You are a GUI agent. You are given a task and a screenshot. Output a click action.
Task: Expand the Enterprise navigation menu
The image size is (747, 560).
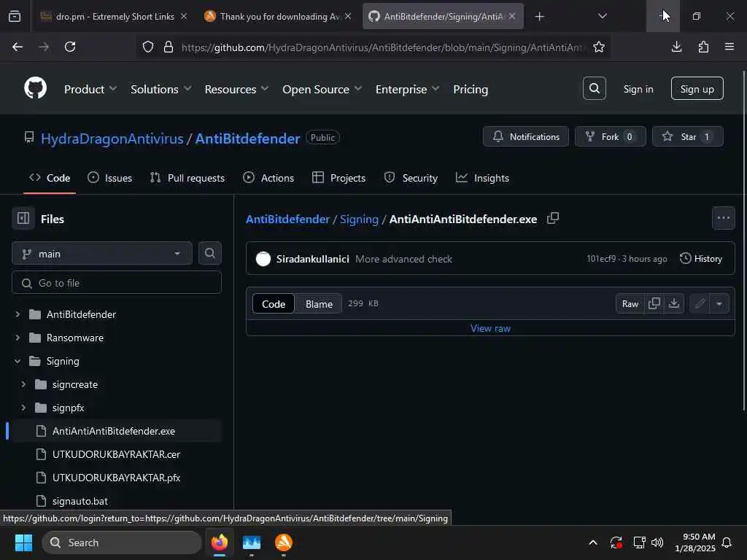pyautogui.click(x=407, y=89)
